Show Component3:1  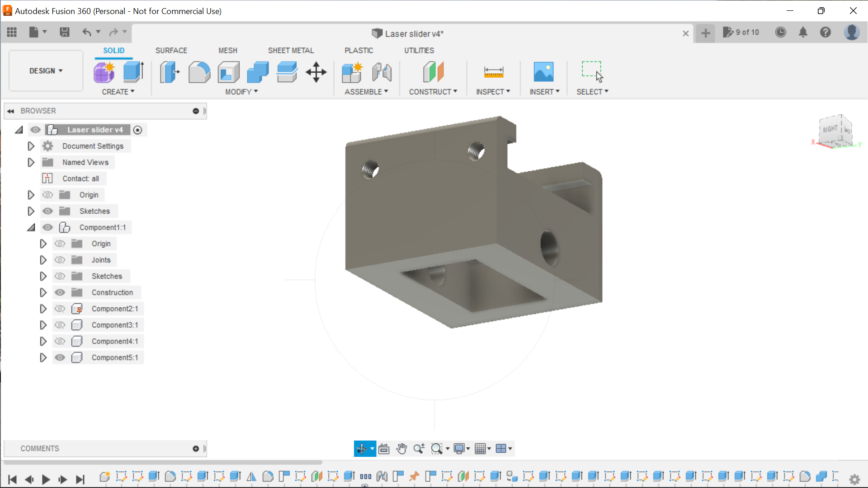pyautogui.click(x=60, y=325)
